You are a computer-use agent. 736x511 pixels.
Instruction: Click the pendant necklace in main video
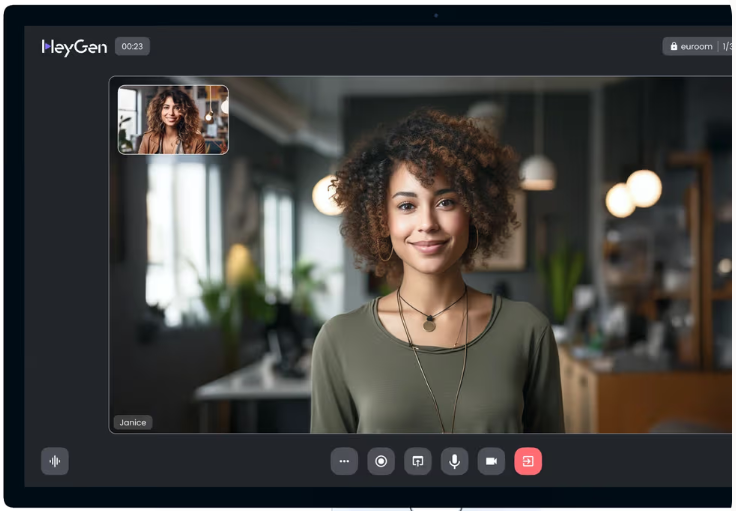(x=430, y=324)
